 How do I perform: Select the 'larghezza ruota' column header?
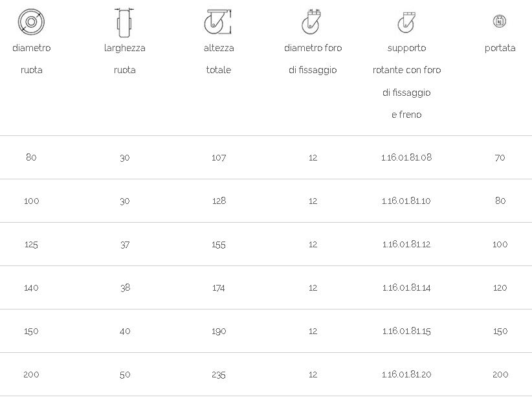tap(124, 59)
